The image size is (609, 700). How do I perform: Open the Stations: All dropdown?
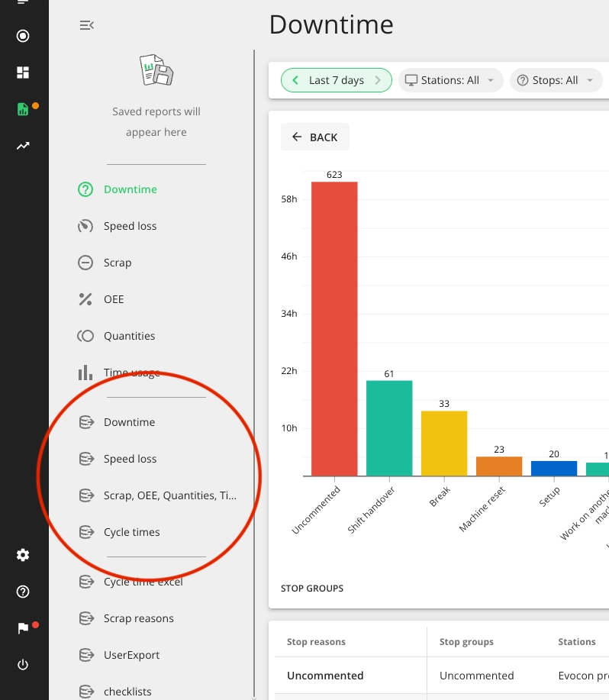coord(450,80)
